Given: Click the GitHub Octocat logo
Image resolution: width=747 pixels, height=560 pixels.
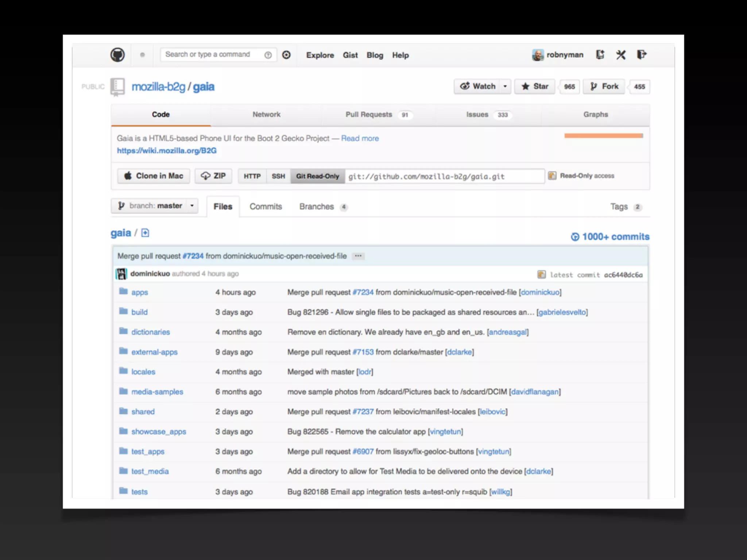Looking at the screenshot, I should point(117,55).
